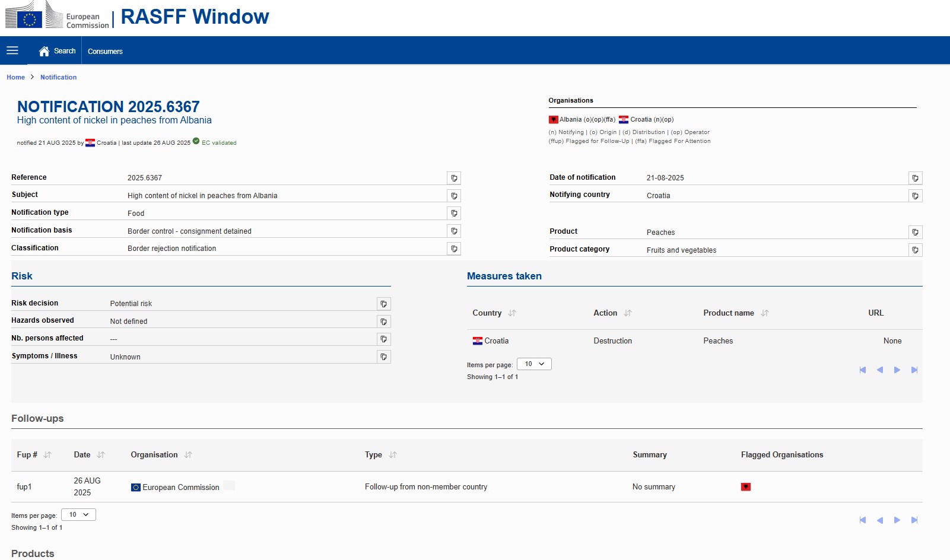Go to last page of Follow-ups
950x560 pixels.
click(914, 520)
